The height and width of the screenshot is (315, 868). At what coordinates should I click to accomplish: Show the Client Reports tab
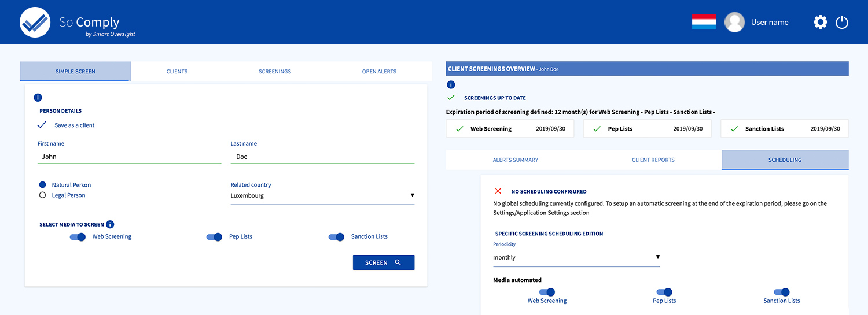[653, 160]
